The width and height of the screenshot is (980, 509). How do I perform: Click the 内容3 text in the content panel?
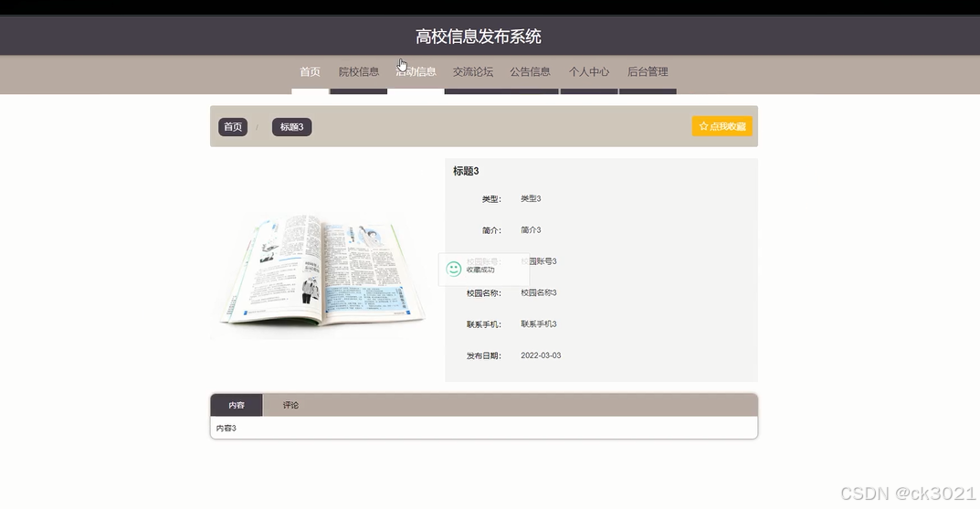point(227,429)
